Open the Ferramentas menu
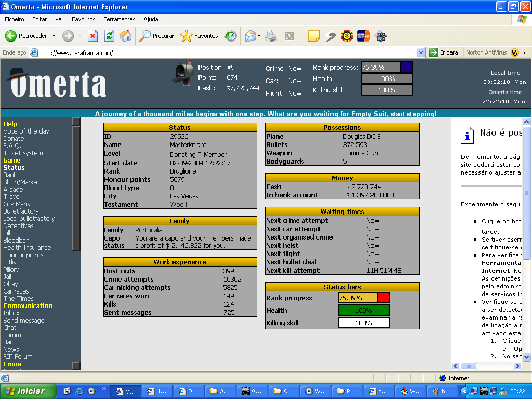 click(119, 19)
